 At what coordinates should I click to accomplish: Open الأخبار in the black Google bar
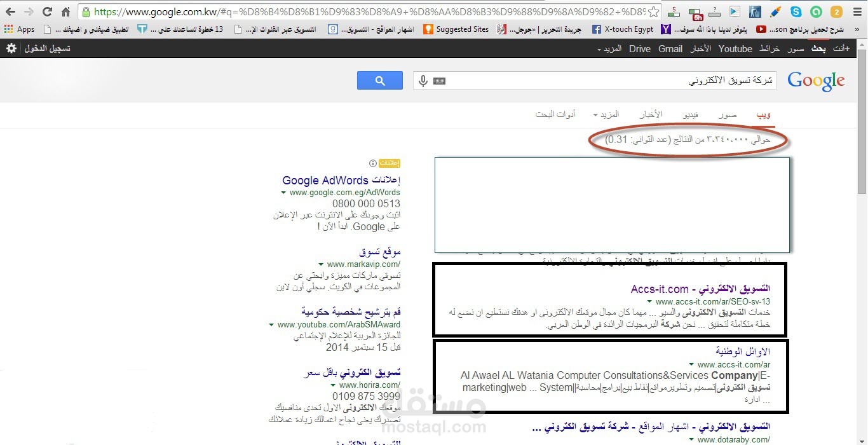pyautogui.click(x=701, y=48)
